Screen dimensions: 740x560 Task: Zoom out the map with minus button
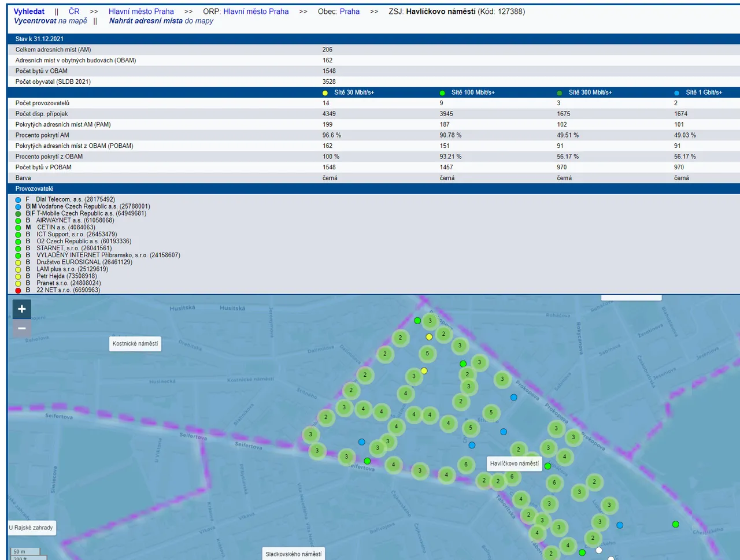[22, 328]
